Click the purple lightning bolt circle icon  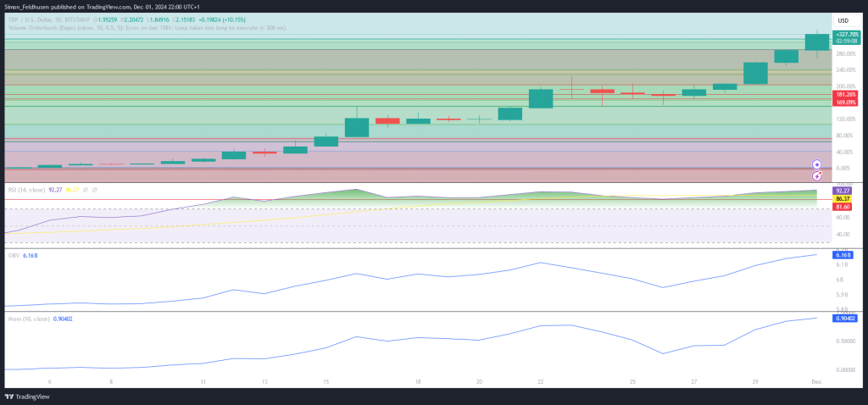tap(817, 176)
